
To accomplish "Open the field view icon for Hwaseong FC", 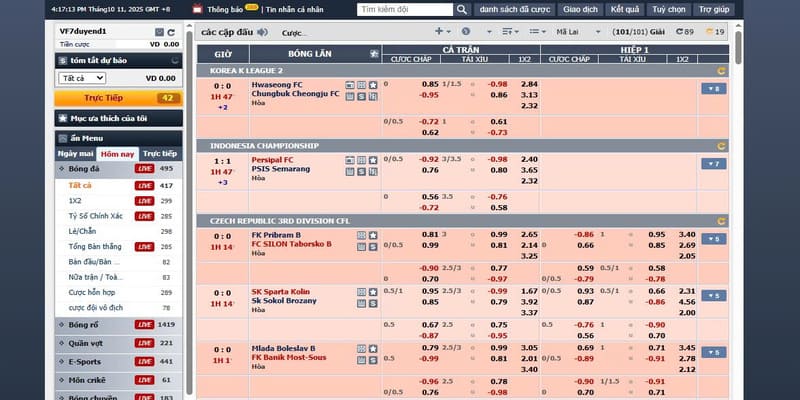I will tap(361, 85).
